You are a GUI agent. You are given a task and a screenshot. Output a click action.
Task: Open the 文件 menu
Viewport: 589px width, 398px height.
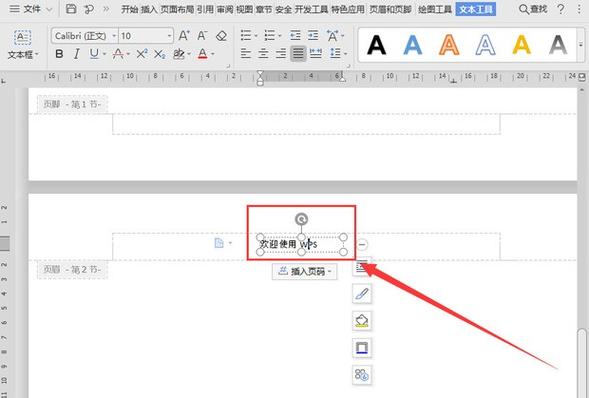31,9
